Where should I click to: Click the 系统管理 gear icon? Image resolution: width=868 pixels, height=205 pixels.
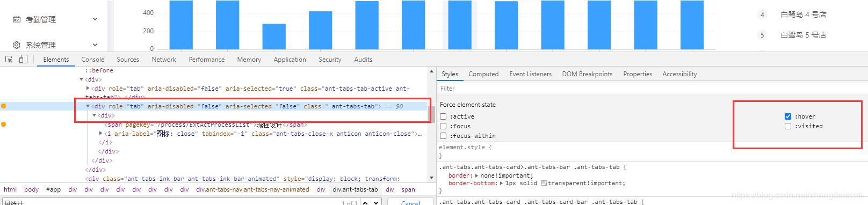[17, 45]
